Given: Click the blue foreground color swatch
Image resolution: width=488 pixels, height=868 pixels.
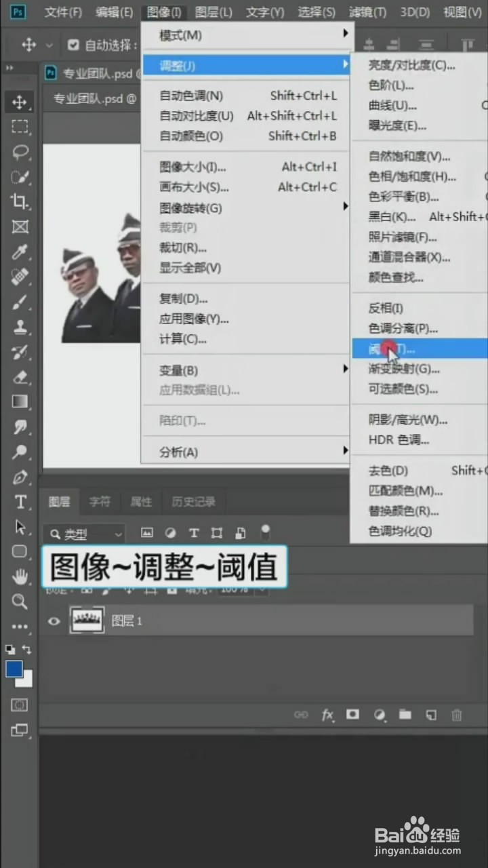Looking at the screenshot, I should (x=13, y=668).
